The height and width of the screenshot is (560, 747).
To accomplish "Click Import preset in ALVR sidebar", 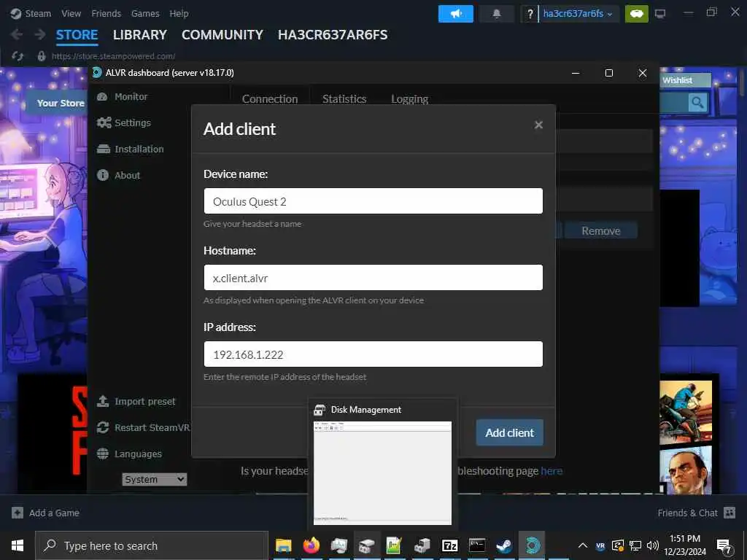I will pyautogui.click(x=136, y=402).
